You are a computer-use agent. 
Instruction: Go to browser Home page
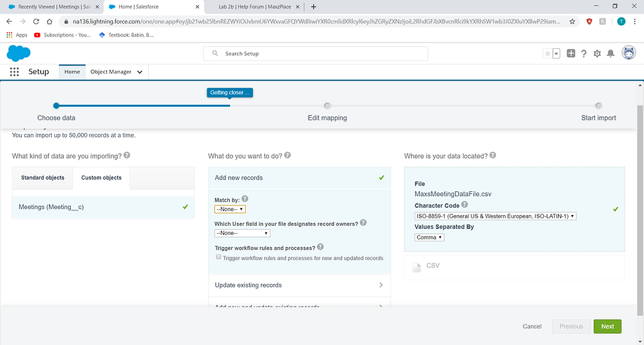tap(50, 21)
